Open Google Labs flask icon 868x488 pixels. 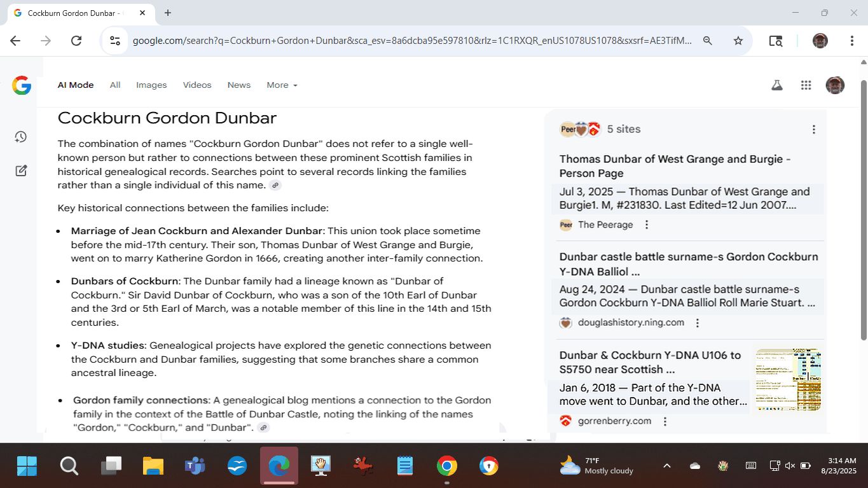tap(776, 85)
